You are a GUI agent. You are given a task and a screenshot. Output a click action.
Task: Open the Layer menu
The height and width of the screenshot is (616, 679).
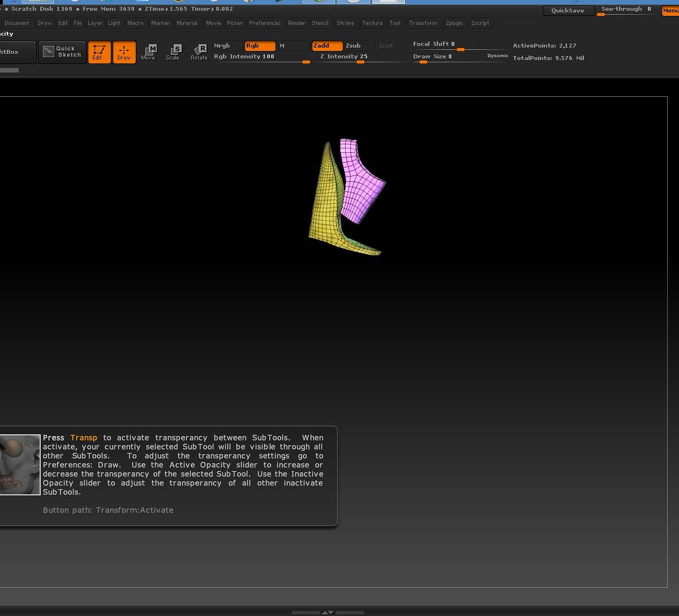point(95,23)
